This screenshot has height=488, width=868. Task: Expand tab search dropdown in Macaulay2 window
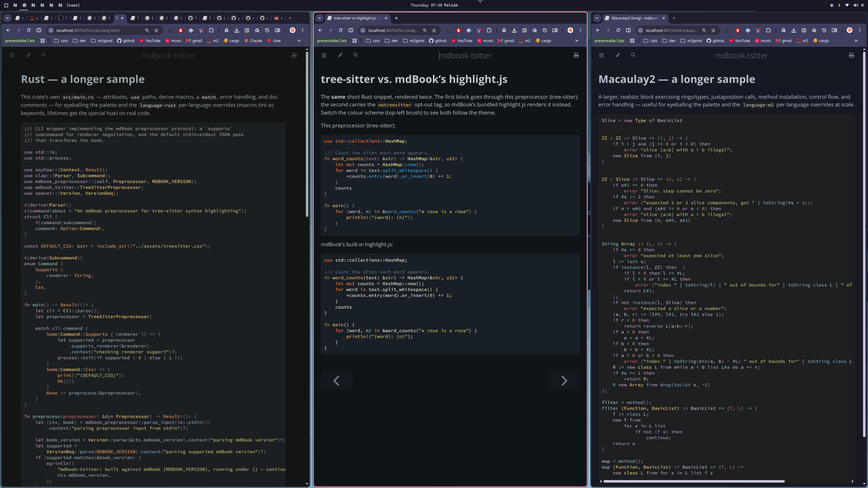[x=597, y=18]
